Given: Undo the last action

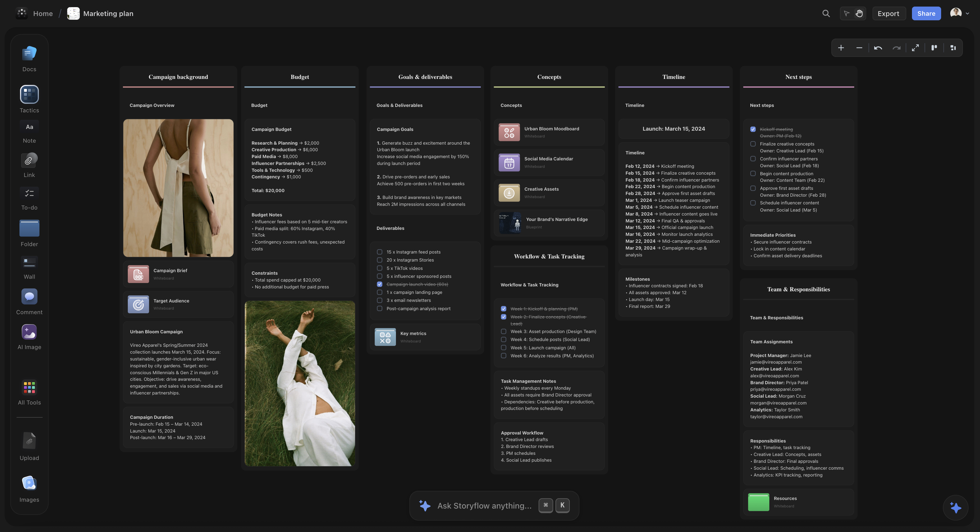Looking at the screenshot, I should [x=878, y=47].
